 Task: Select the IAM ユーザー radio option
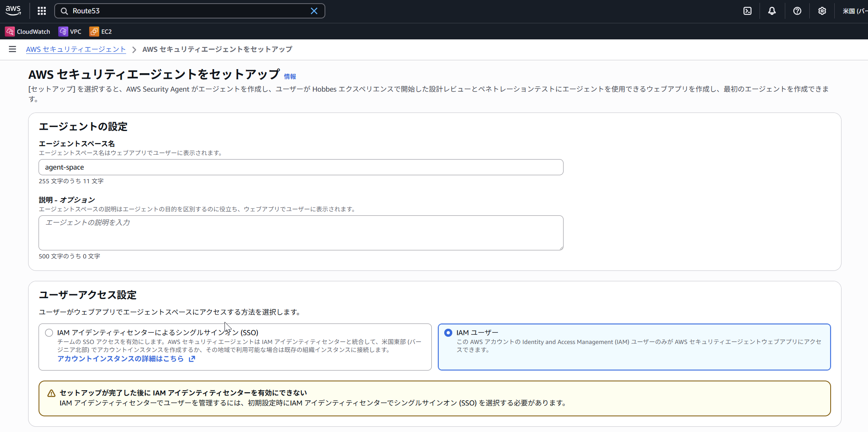pyautogui.click(x=448, y=333)
